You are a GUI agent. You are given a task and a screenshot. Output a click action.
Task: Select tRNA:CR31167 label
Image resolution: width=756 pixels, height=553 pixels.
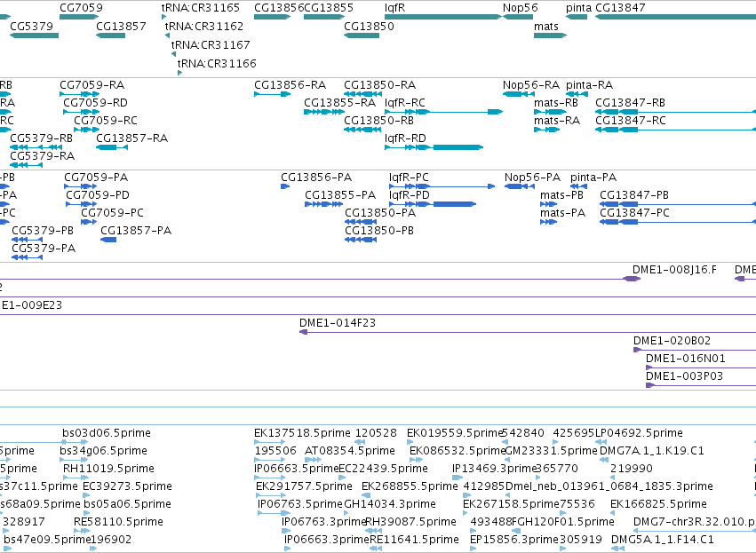coord(211,44)
